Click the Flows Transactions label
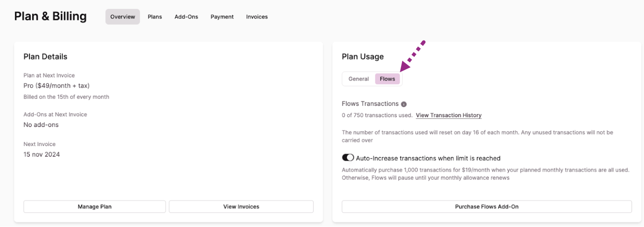 tap(370, 104)
